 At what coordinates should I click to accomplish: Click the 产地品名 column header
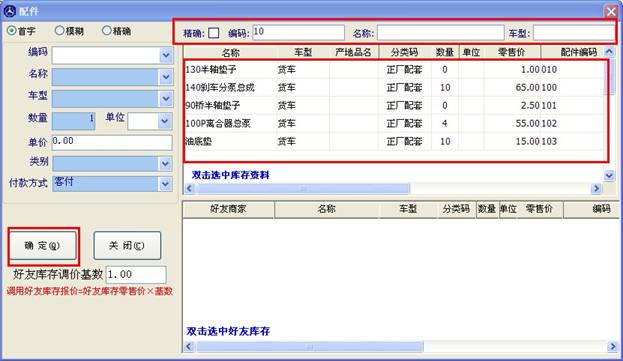pyautogui.click(x=354, y=52)
